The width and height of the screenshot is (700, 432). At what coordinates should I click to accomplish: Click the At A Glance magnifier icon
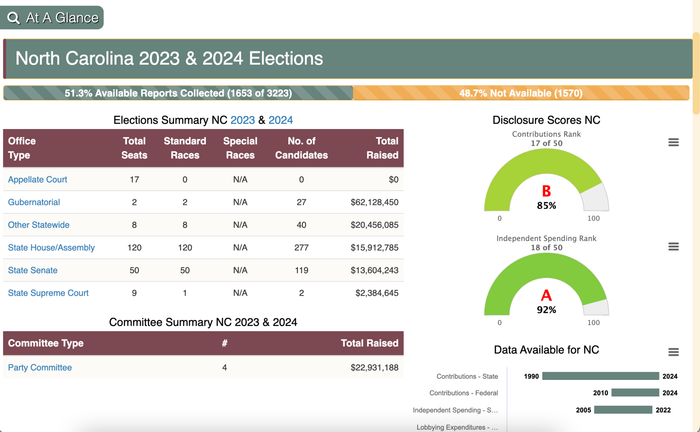(13, 18)
